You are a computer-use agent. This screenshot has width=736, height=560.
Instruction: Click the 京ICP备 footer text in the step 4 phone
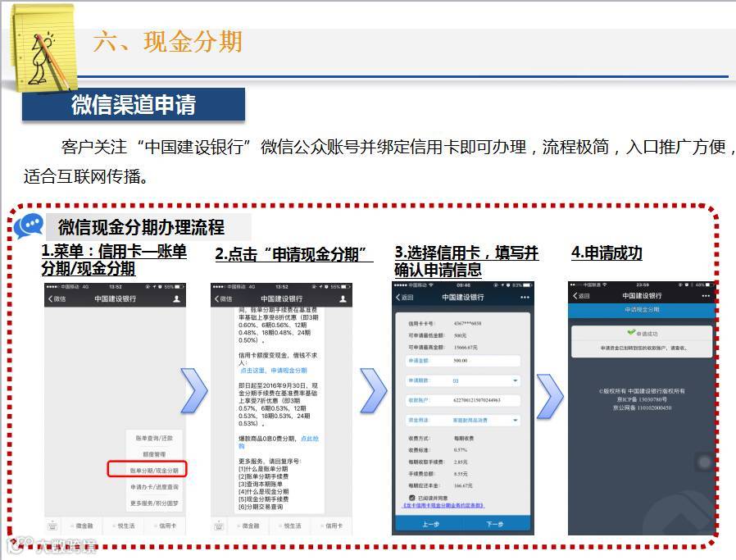click(x=642, y=399)
